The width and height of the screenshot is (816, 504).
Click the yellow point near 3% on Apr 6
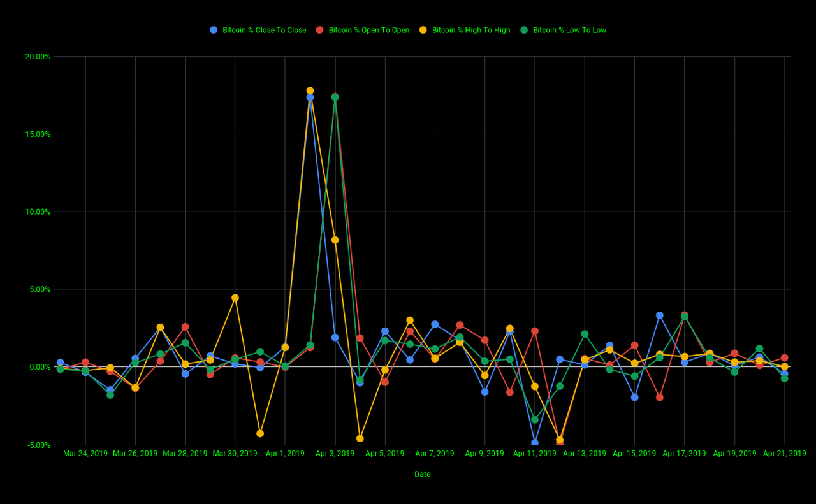[410, 320]
